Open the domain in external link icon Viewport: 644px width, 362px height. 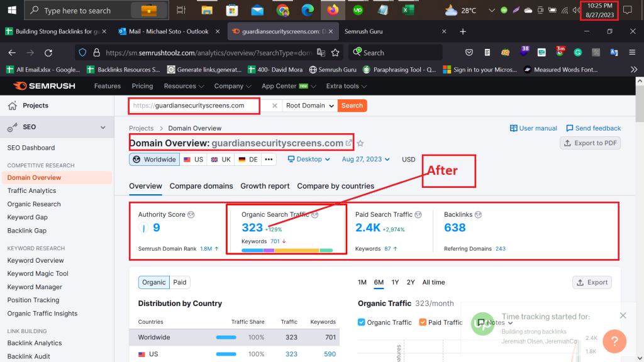point(348,143)
